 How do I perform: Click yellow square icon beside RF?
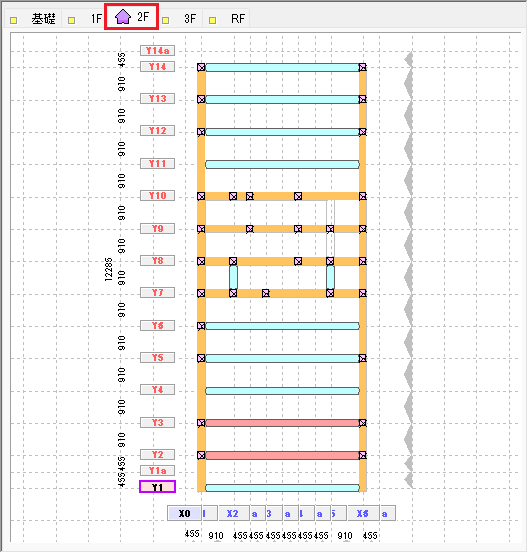click(212, 20)
